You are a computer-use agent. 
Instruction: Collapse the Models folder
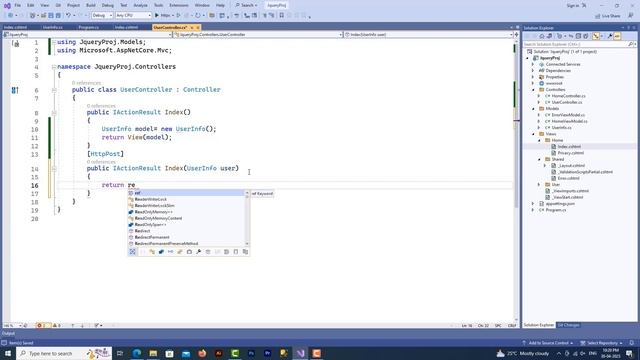pos(533,109)
